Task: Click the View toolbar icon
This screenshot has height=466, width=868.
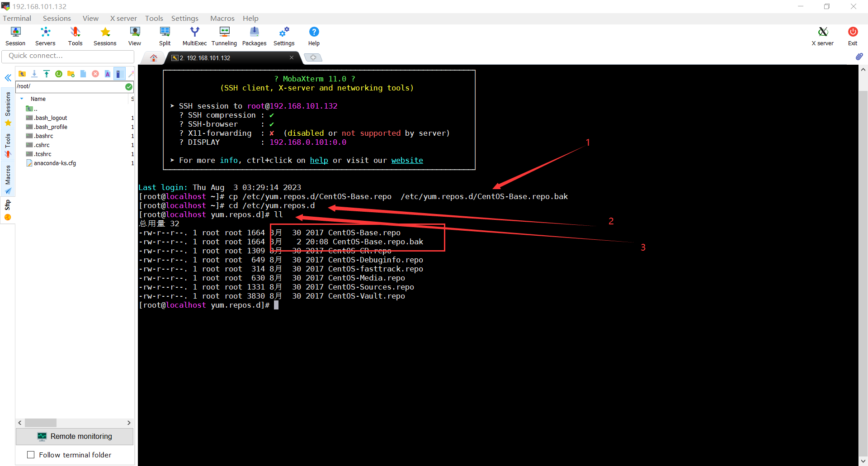Action: pos(135,36)
